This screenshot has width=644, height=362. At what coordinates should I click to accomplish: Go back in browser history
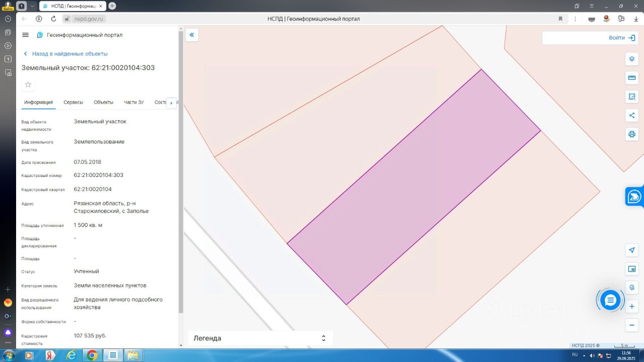point(24,19)
